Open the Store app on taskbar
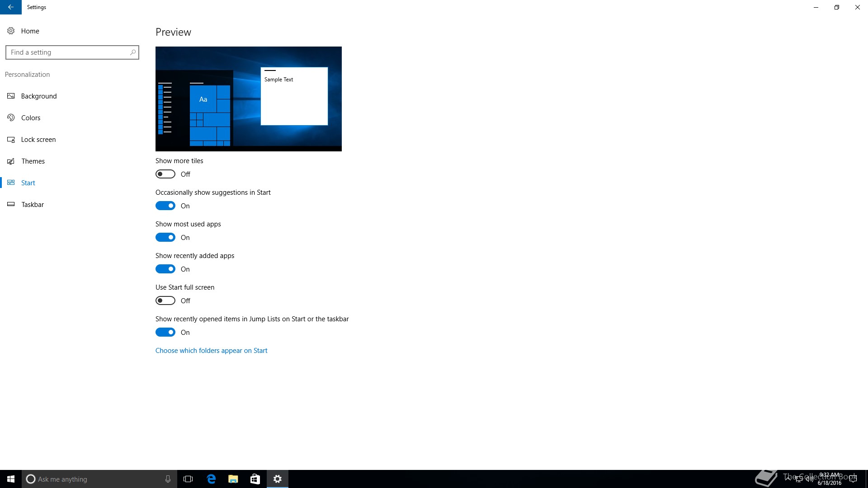 click(255, 479)
